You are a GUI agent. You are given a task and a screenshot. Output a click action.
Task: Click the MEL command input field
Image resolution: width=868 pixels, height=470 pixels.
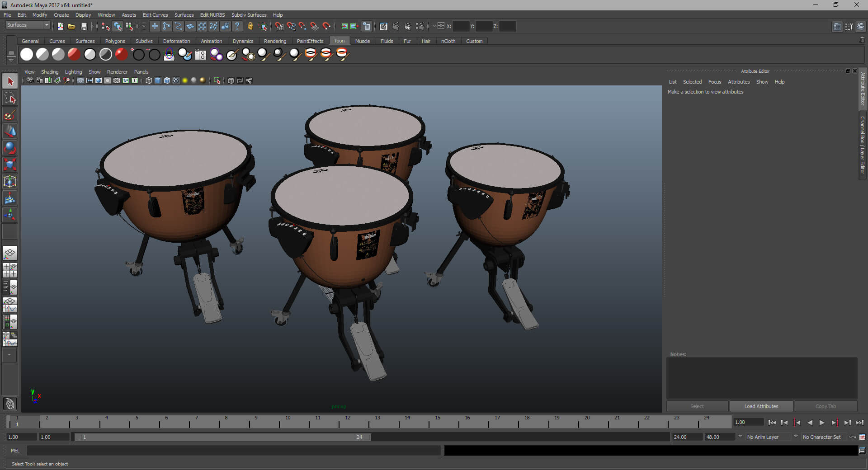(x=233, y=451)
